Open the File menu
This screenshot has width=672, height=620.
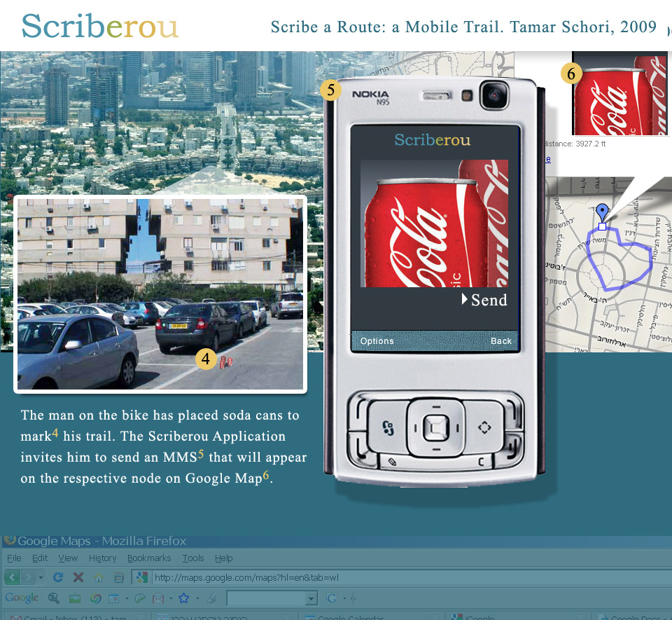[14, 558]
